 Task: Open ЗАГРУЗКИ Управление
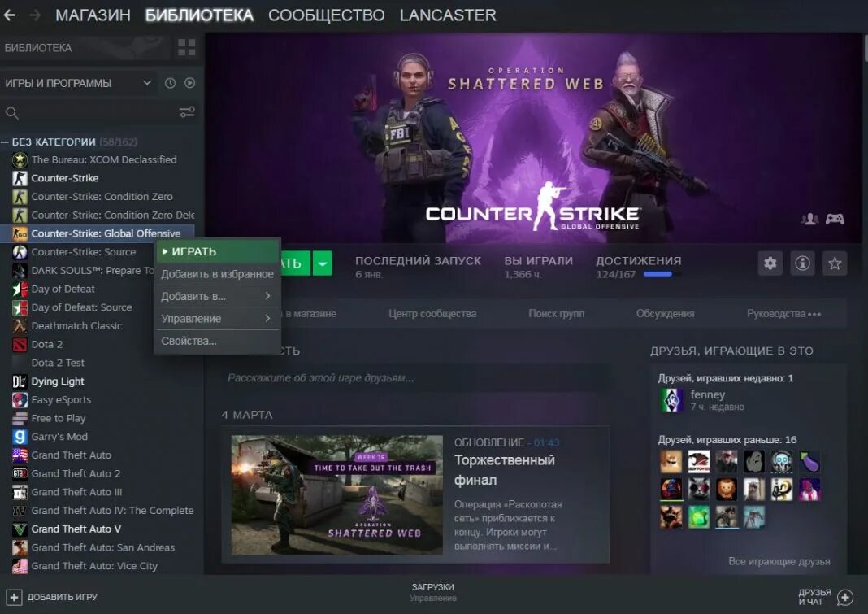pyautogui.click(x=433, y=592)
